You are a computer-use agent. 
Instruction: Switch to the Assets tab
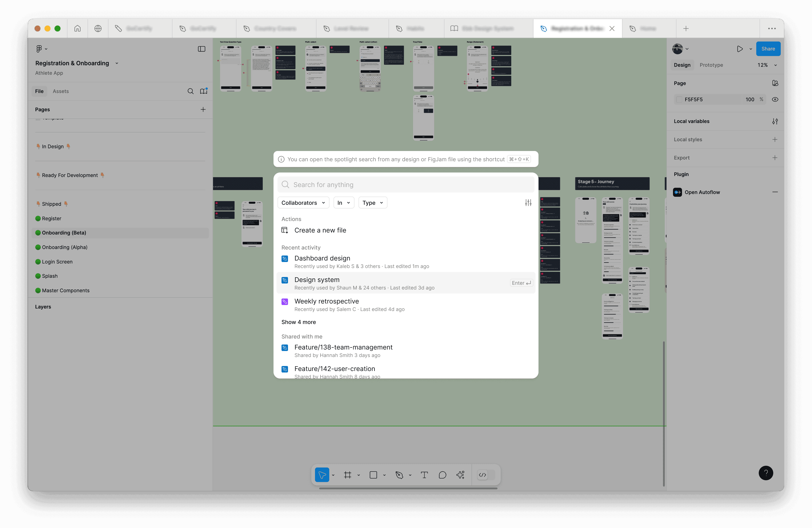pos(61,91)
